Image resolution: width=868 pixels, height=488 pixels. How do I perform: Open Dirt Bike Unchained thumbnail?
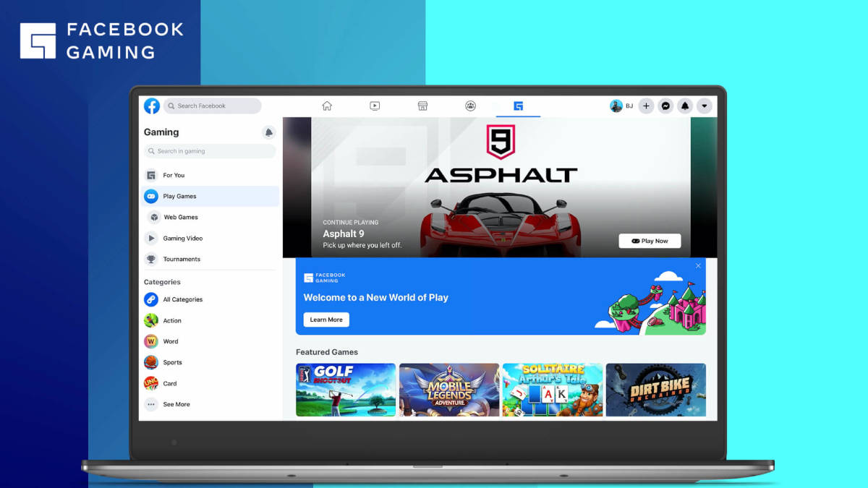[656, 390]
